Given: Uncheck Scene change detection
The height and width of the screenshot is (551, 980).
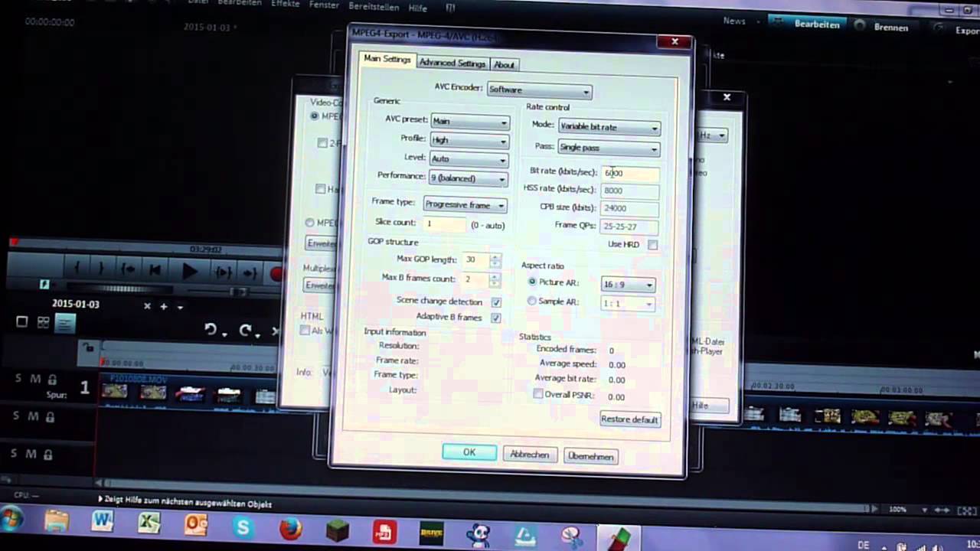Looking at the screenshot, I should pos(496,302).
